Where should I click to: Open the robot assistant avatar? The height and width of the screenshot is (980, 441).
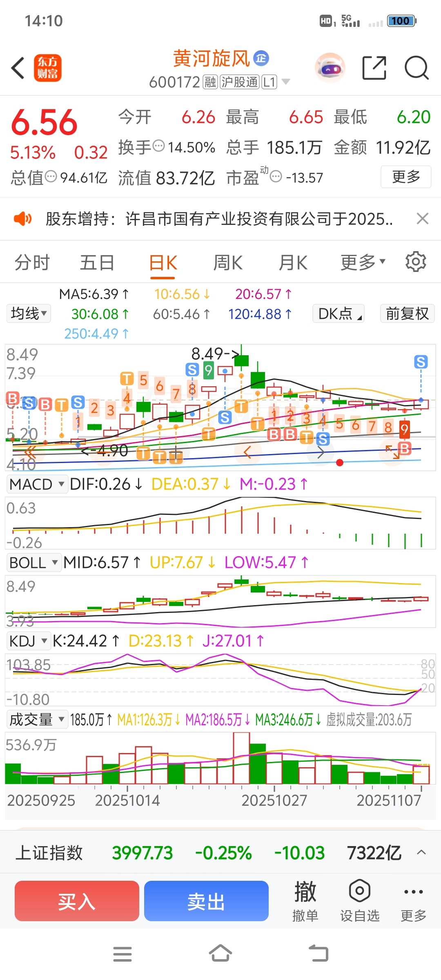(330, 68)
